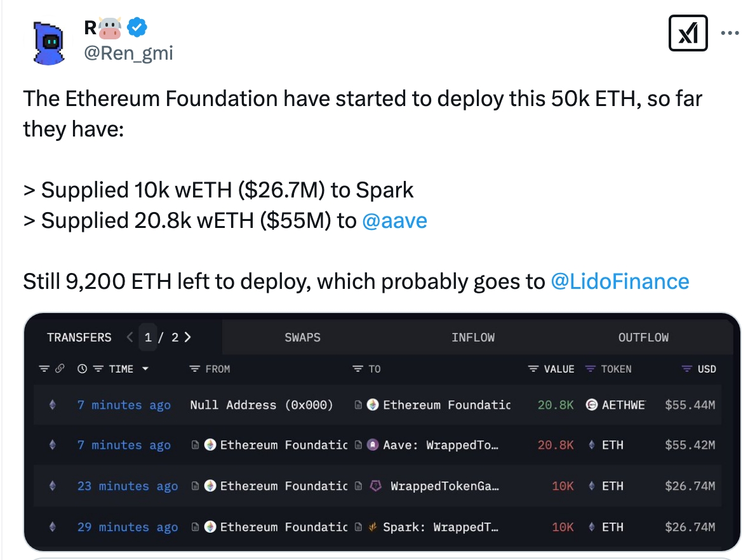Open the FROM column filter
Viewport: 755px width, 560px height.
click(194, 369)
